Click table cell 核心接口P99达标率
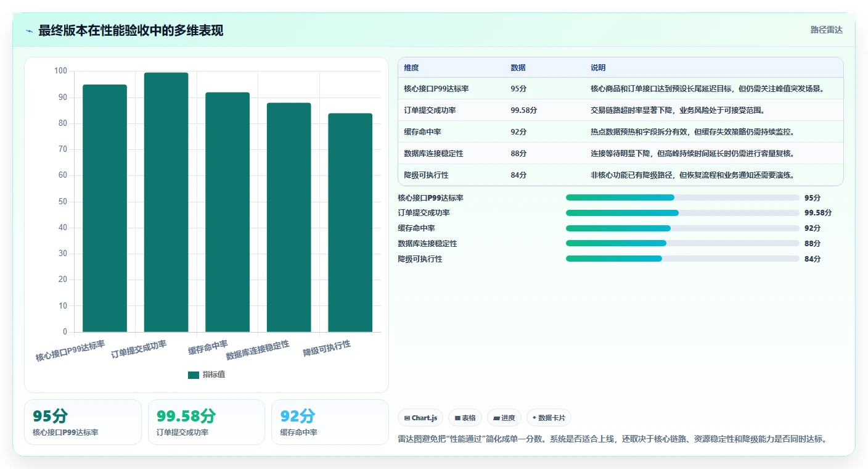Viewport: 868px width, 469px height. 436,89
